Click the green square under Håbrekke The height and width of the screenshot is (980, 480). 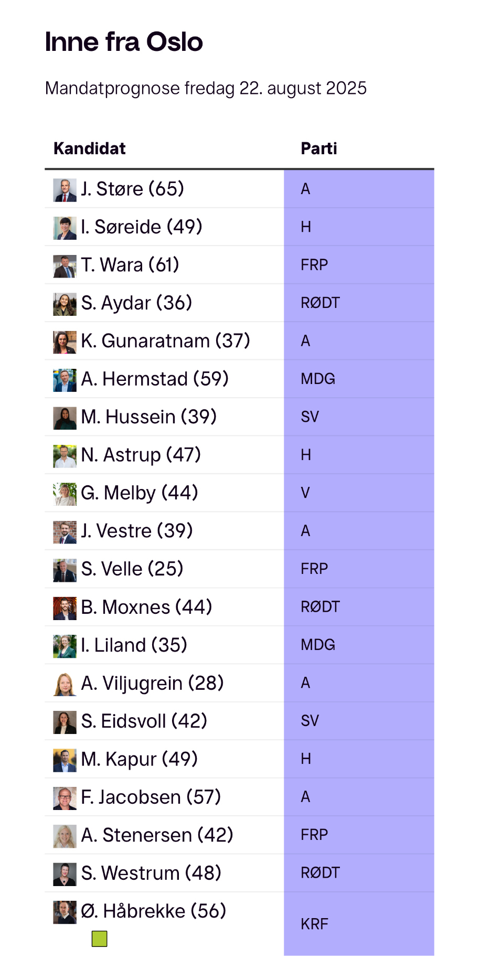pyautogui.click(x=99, y=939)
